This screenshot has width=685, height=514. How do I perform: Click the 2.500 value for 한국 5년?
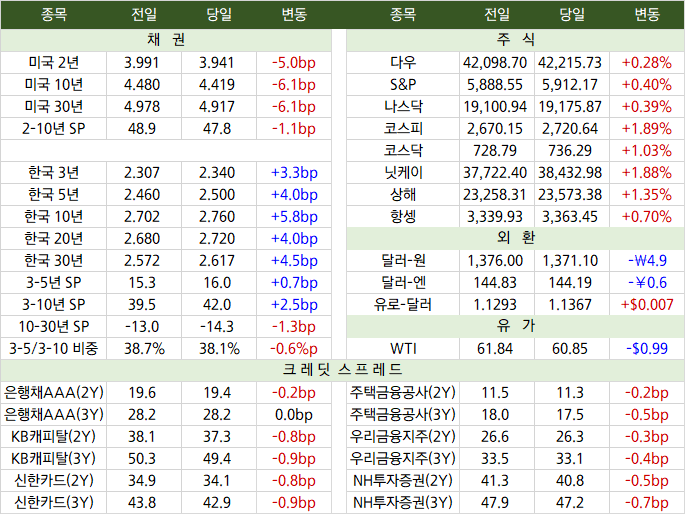pos(217,195)
